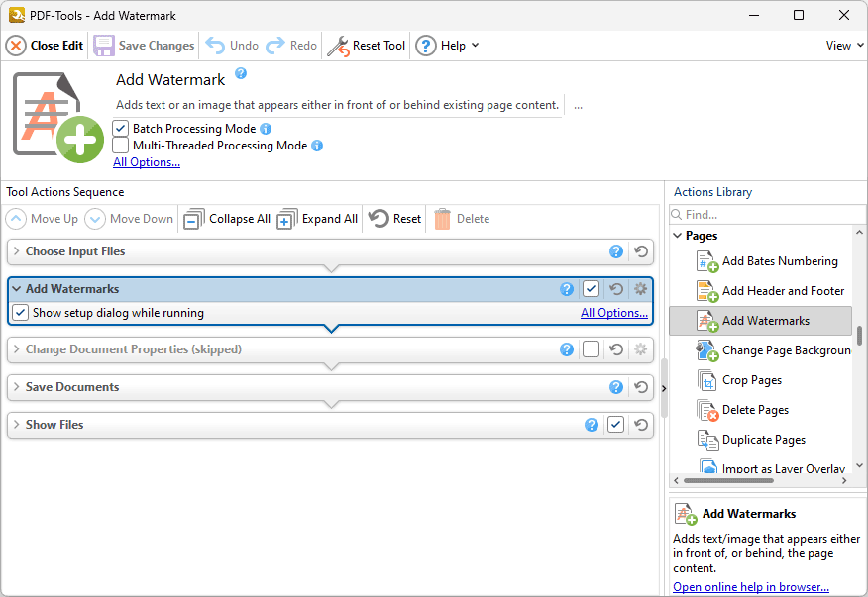This screenshot has height=597, width=868.
Task: Expand the Choose Input Files step
Action: click(x=17, y=251)
